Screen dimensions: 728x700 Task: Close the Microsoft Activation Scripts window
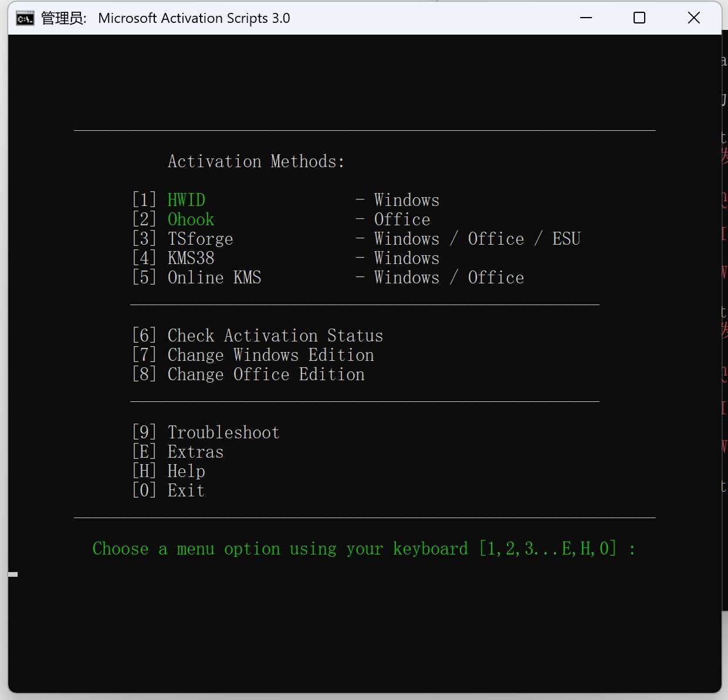(x=693, y=18)
